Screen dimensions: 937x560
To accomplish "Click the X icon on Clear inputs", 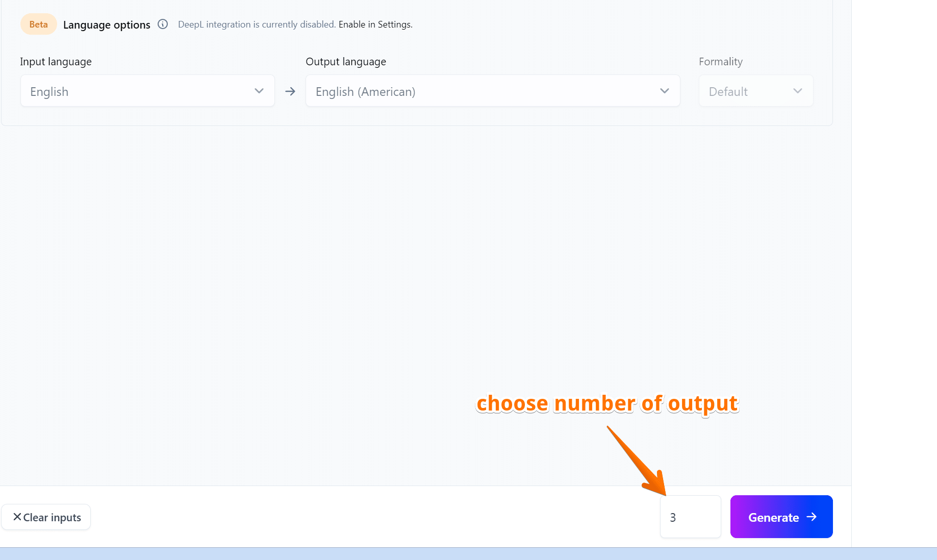I will pos(17,517).
